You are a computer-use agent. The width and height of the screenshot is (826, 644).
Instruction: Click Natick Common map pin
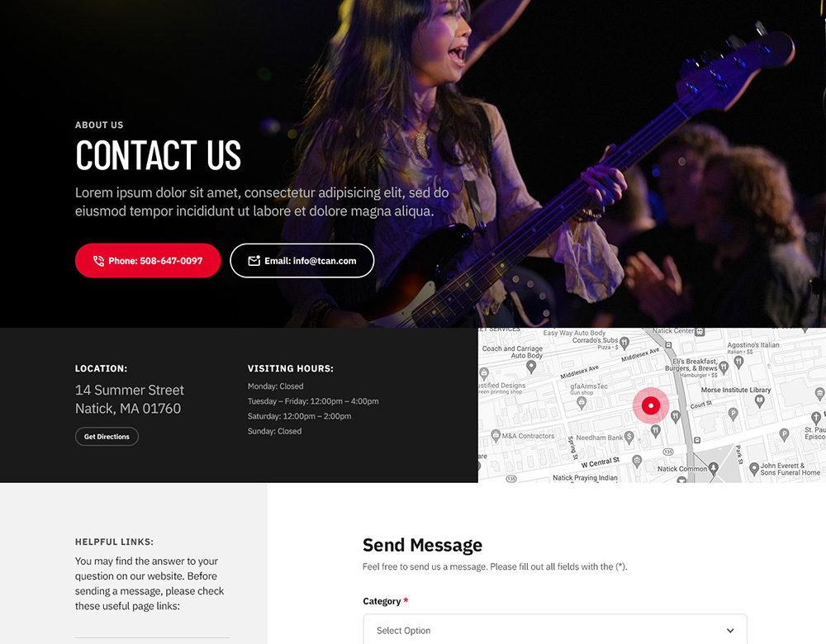pyautogui.click(x=714, y=467)
